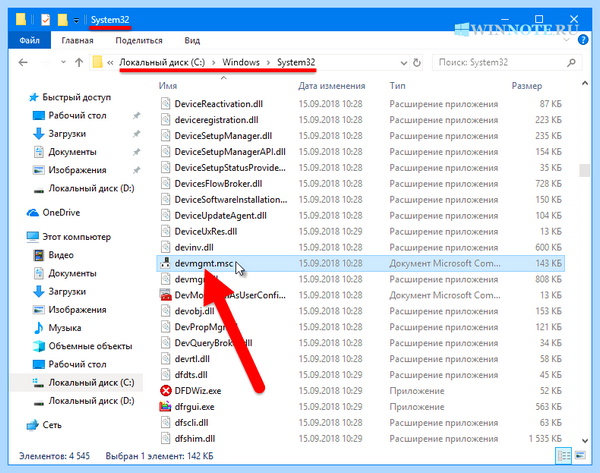Open the Customize Quick Access Toolbar dropdown
This screenshot has height=473, width=600.
tap(77, 20)
